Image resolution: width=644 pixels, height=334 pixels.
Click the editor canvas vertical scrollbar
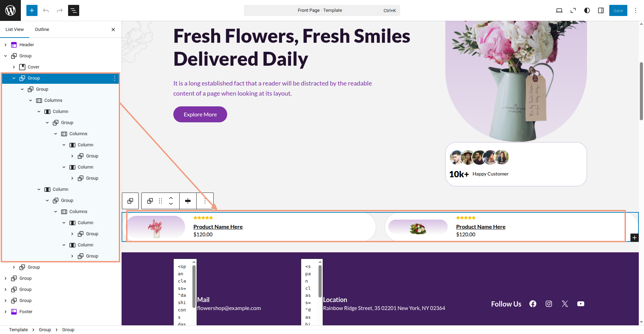point(641,91)
